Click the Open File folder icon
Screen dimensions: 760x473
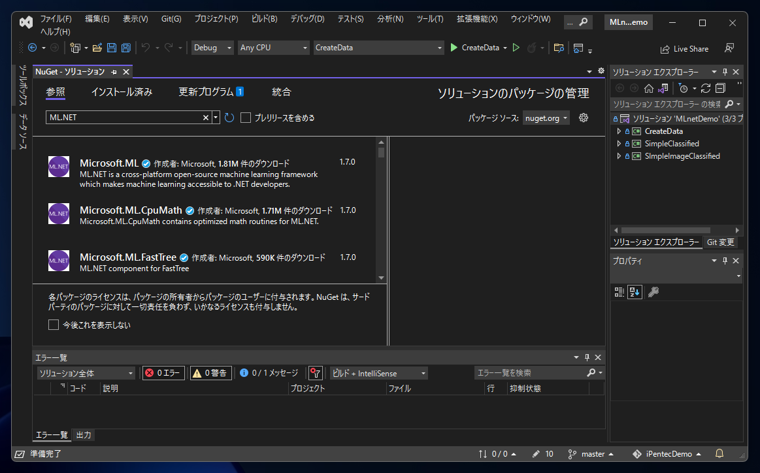click(x=97, y=47)
